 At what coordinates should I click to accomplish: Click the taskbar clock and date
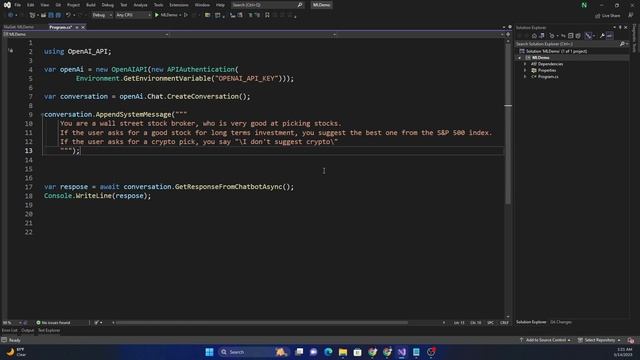tap(623, 352)
